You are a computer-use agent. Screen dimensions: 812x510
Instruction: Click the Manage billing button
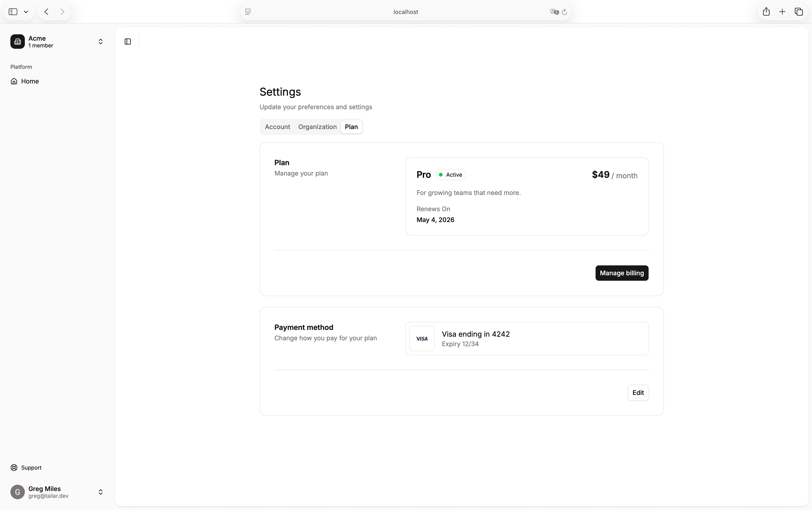tap(622, 273)
